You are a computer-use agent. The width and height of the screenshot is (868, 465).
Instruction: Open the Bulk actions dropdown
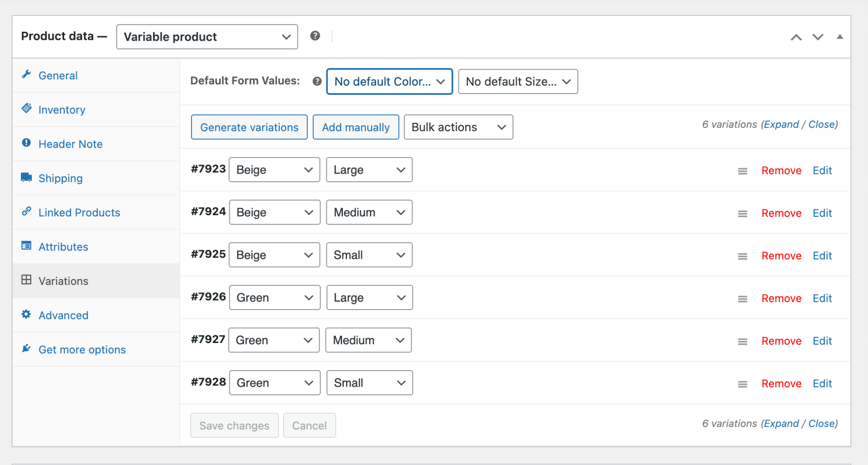click(458, 127)
